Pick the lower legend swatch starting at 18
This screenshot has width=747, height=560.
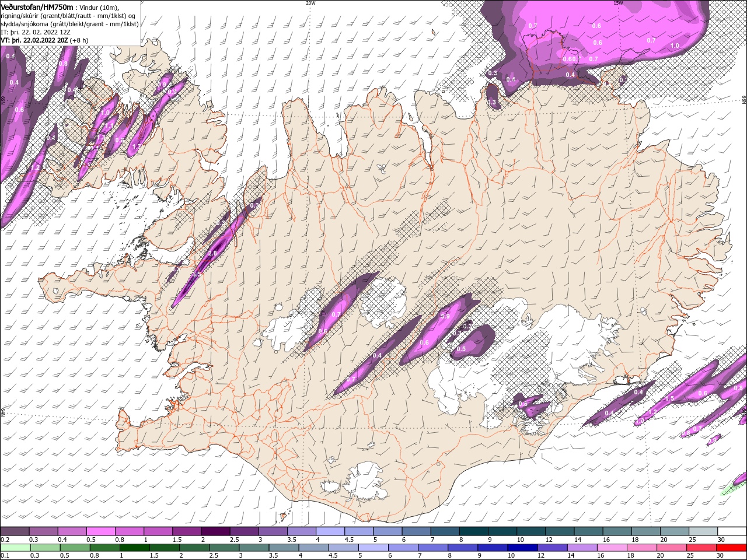pos(641,548)
